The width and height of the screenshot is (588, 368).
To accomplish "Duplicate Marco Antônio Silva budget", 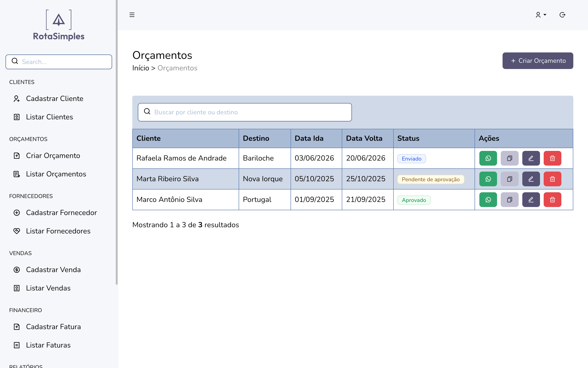I will tap(509, 200).
